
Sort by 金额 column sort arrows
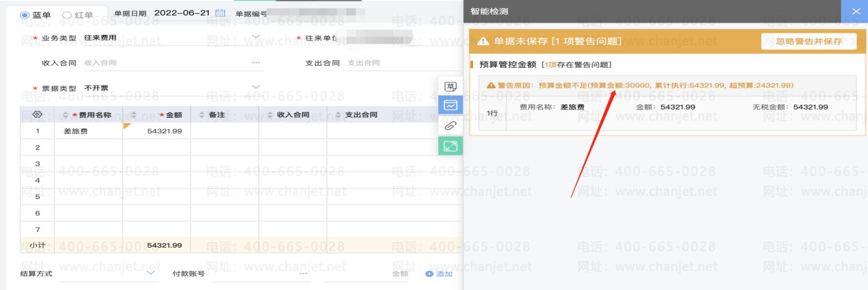(x=134, y=115)
